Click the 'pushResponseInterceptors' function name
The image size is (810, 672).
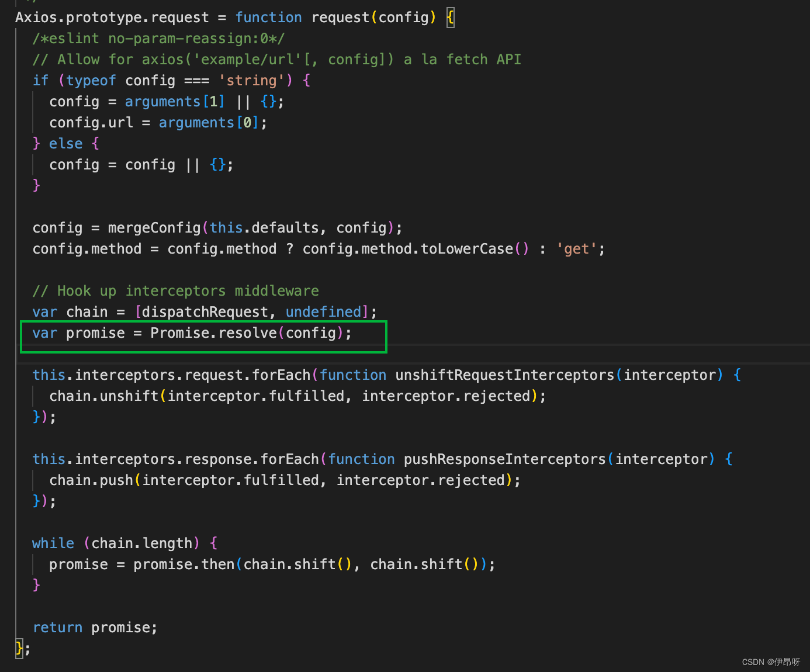505,459
